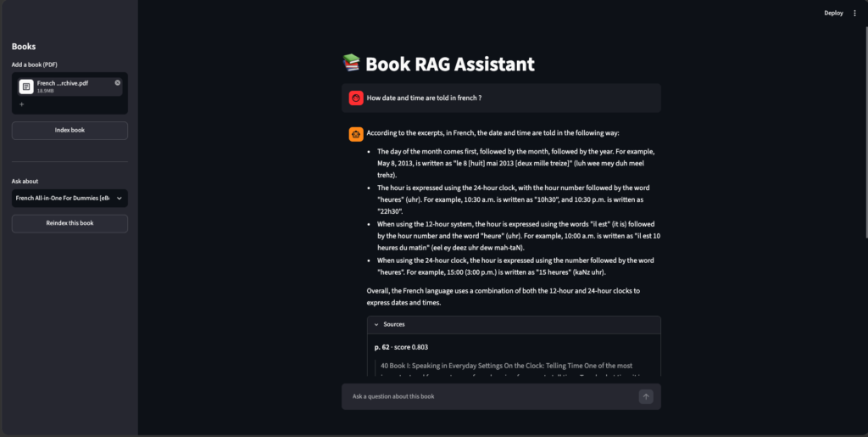The height and width of the screenshot is (437, 868).
Task: Click the books emoji in title
Action: pos(351,63)
